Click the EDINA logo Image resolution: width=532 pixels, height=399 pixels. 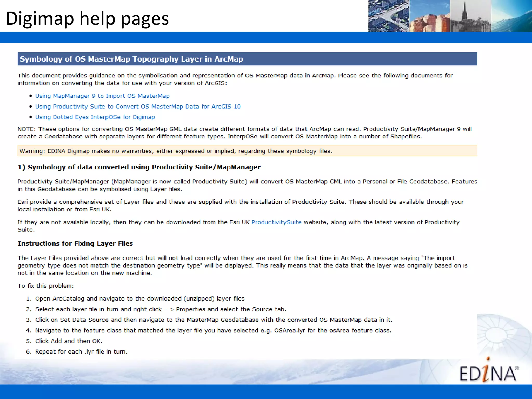489,370
